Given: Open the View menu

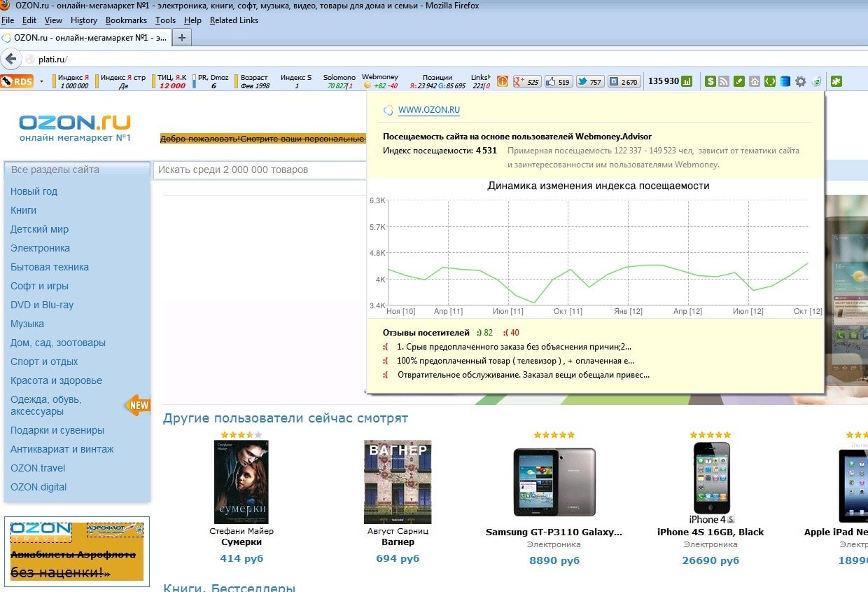Looking at the screenshot, I should point(53,20).
